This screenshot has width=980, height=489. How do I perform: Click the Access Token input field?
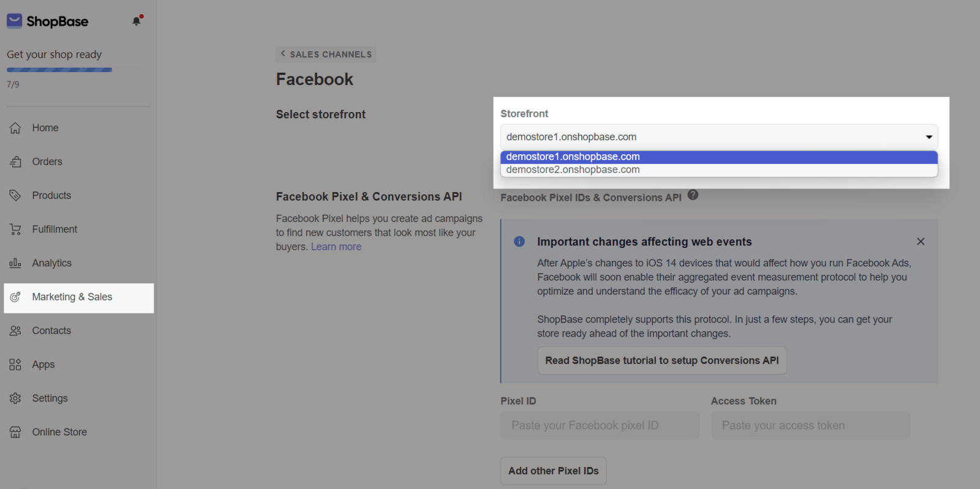810,425
